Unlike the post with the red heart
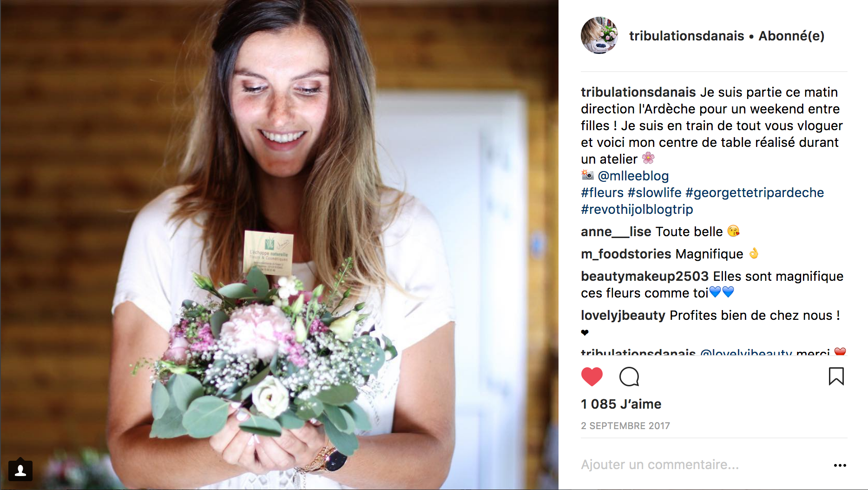 592,377
